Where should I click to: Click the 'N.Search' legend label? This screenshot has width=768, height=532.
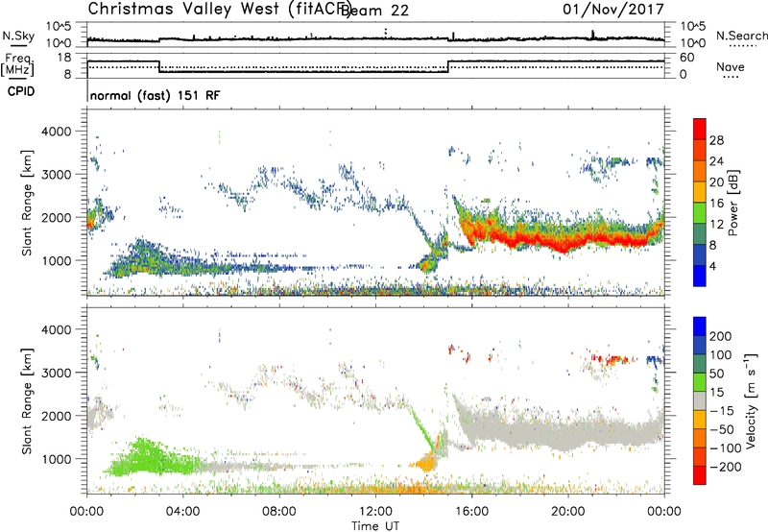coord(741,36)
